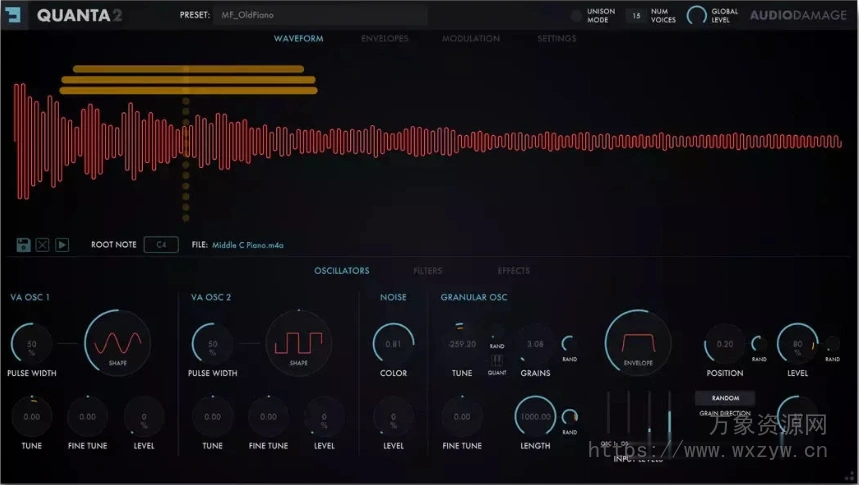Open the Random grain direction selector
859x485 pixels.
[725, 398]
